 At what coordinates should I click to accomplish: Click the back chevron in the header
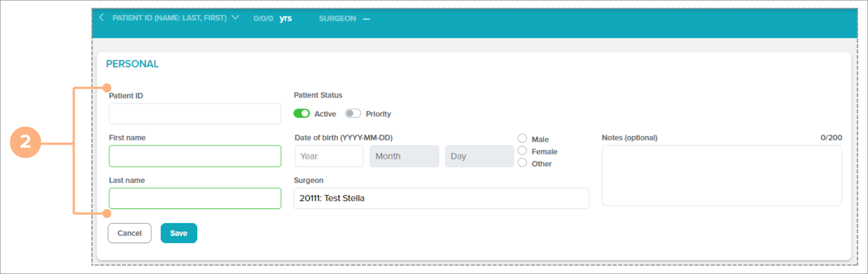coord(101,17)
